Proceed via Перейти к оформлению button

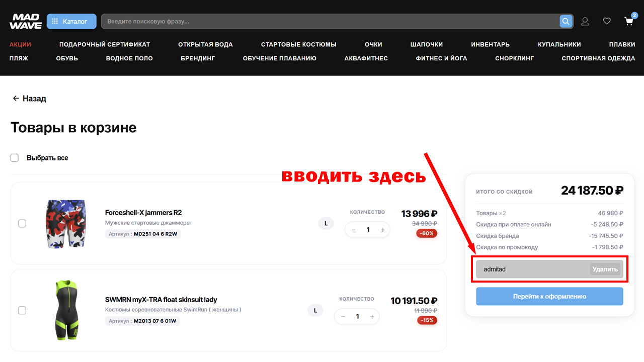click(549, 296)
